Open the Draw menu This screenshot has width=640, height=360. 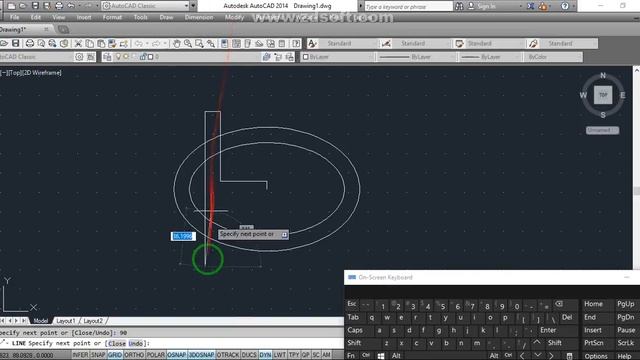click(166, 17)
